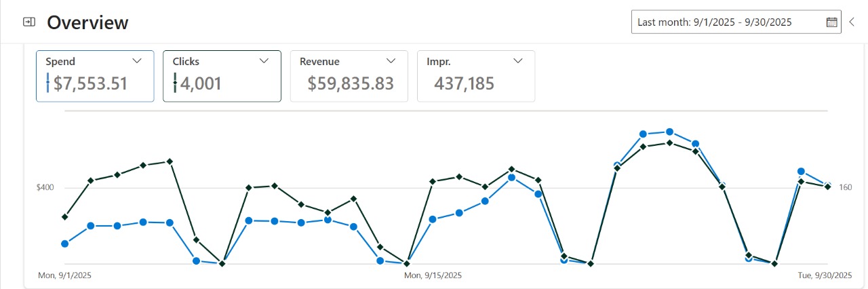Expand the Clicks metric dropdown chevron
Viewport: 868px width, 289px height.
point(264,61)
